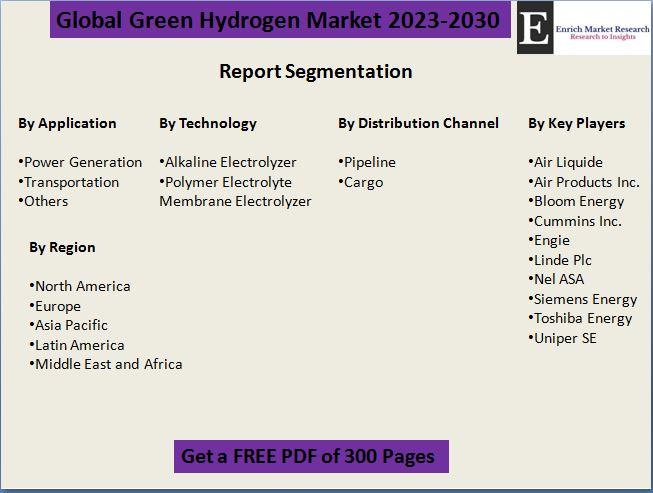653x493 pixels.
Task: Select 'Cargo' distribution channel item
Action: 361,182
